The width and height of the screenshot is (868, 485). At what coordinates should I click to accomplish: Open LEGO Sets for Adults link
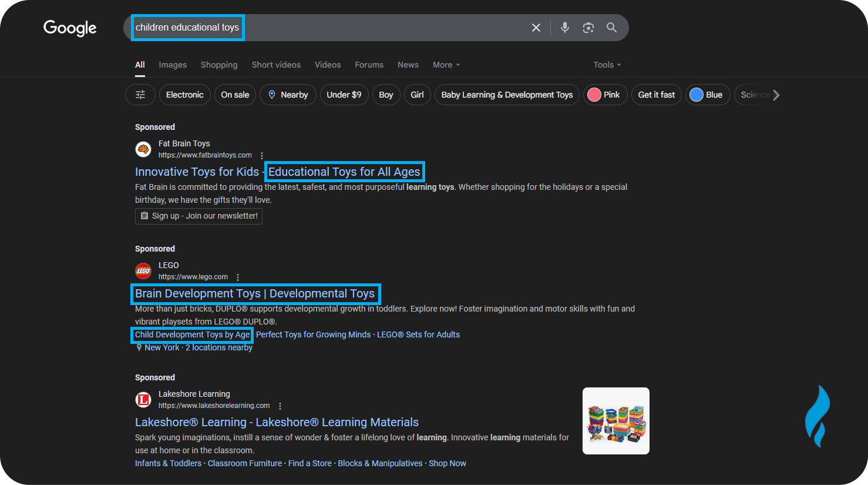[x=418, y=335]
